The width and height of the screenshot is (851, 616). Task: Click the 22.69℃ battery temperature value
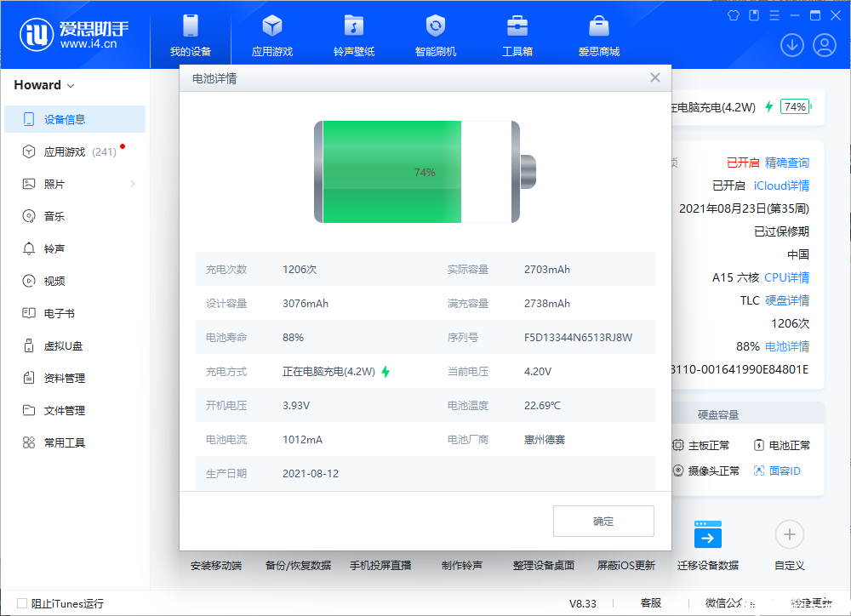coord(542,406)
